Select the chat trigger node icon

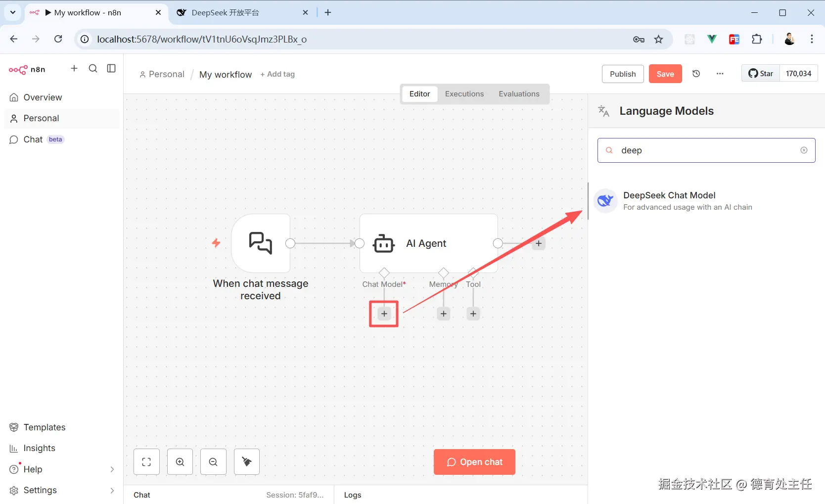pyautogui.click(x=261, y=243)
